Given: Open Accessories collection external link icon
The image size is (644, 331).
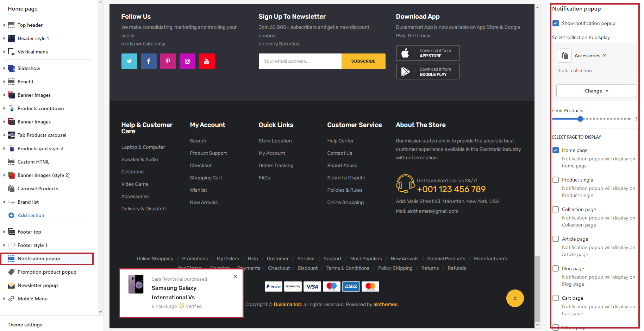Looking at the screenshot, I should click(x=605, y=56).
